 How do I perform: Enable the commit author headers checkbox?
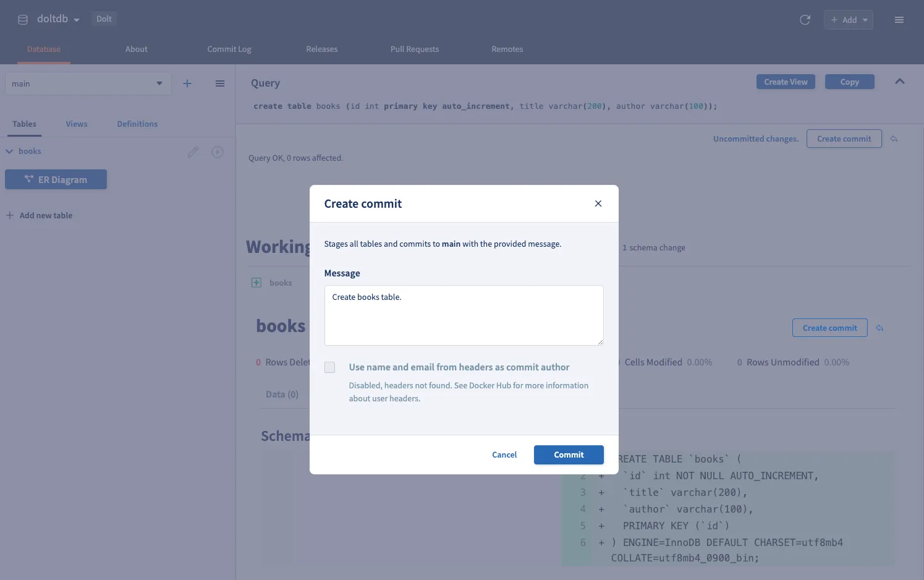tap(329, 367)
